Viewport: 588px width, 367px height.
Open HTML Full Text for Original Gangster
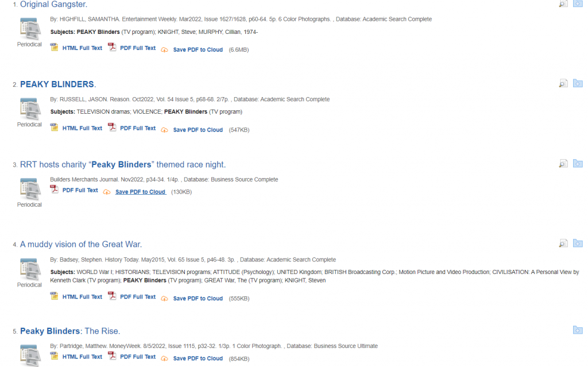(82, 48)
